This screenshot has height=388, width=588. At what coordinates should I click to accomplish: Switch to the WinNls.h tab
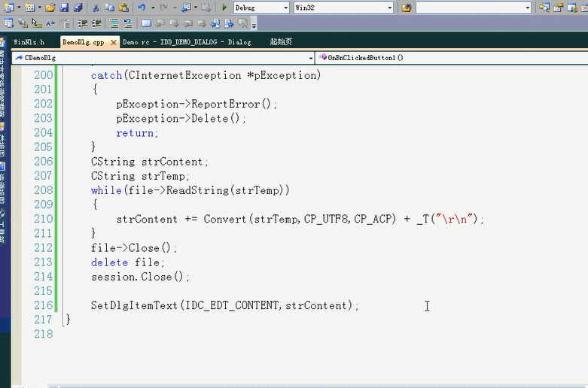coord(29,42)
